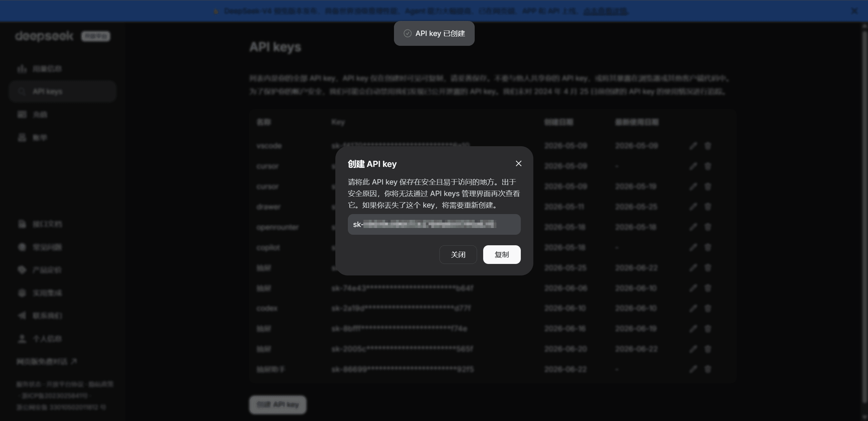Click the key starting with sk-2a19d

[x=401, y=308]
